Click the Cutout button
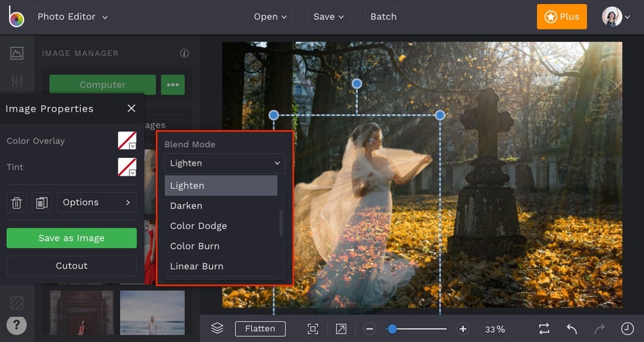 (x=72, y=266)
